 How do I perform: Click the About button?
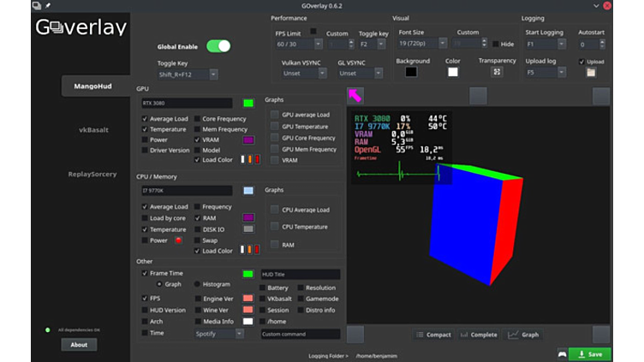coord(79,345)
